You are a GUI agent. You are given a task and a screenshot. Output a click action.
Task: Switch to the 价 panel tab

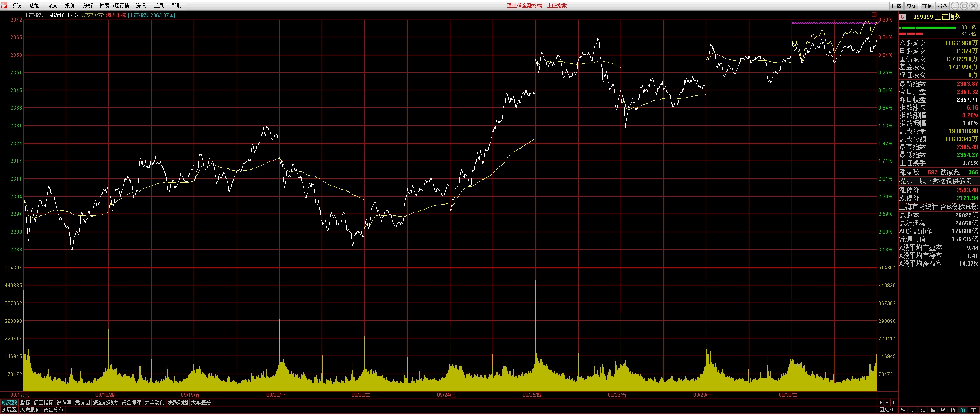913,410
